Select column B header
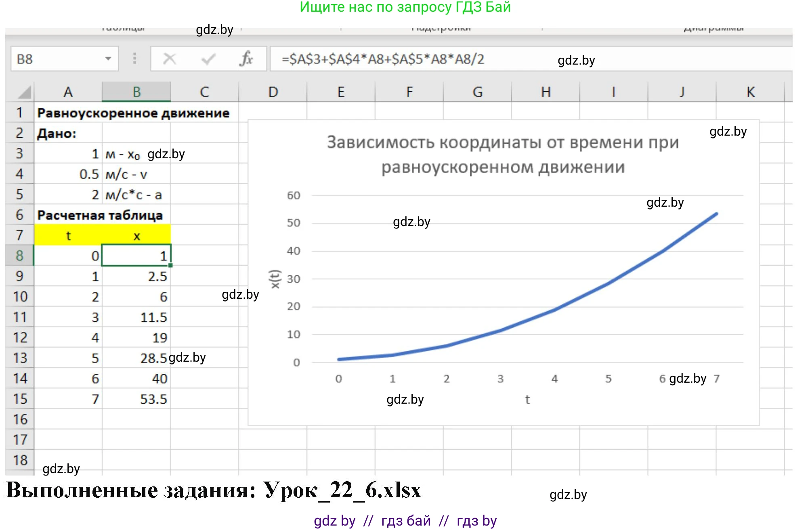Viewport: 812px width, 530px height. [136, 92]
